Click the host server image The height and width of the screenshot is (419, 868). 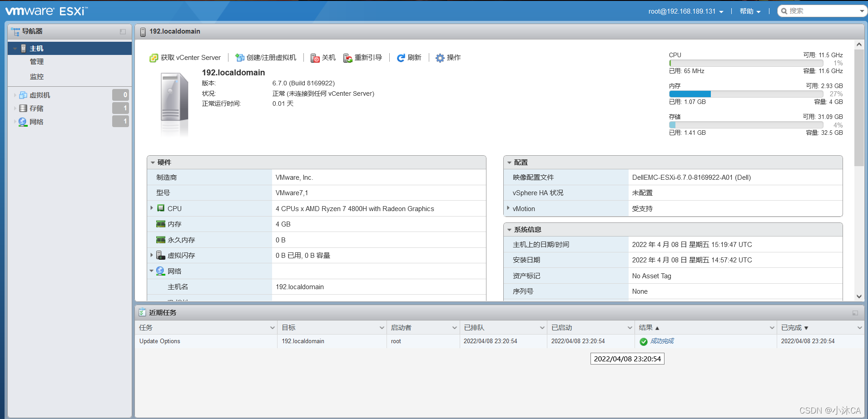(174, 104)
